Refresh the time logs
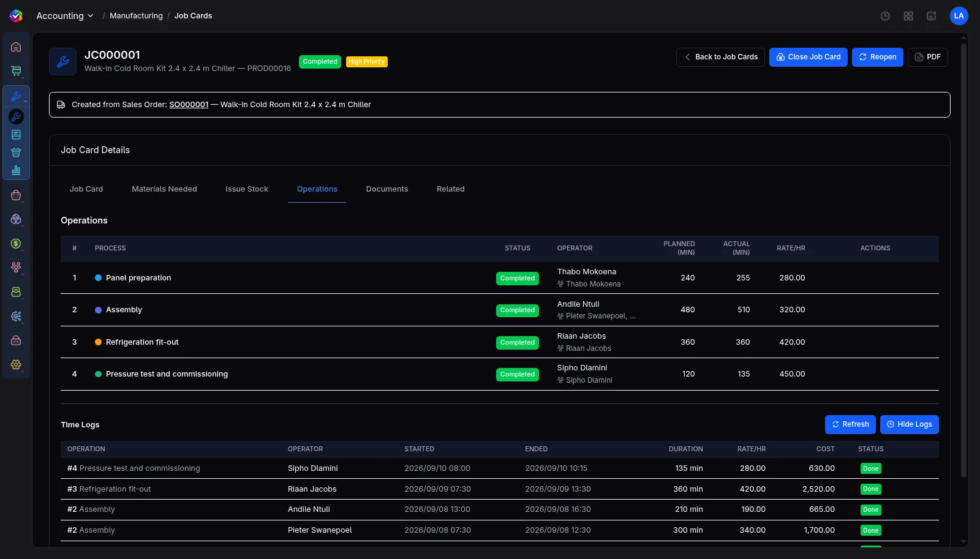 click(x=850, y=424)
